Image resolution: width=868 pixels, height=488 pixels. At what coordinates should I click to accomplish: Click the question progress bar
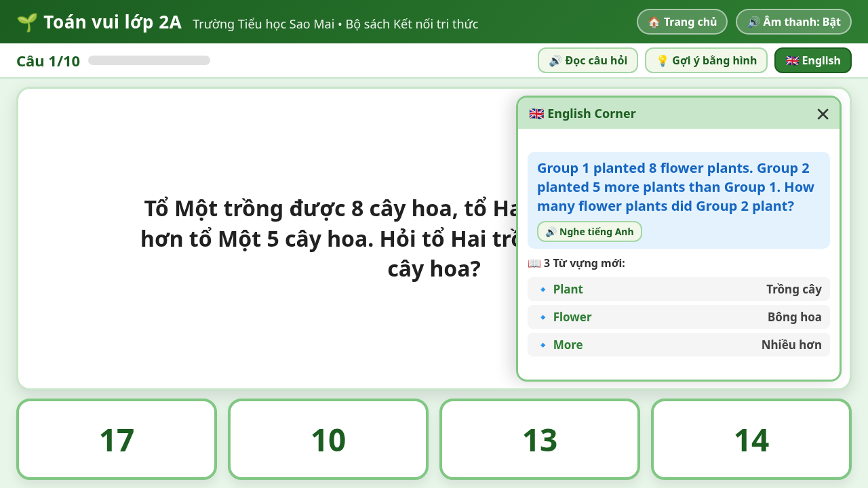tap(149, 60)
